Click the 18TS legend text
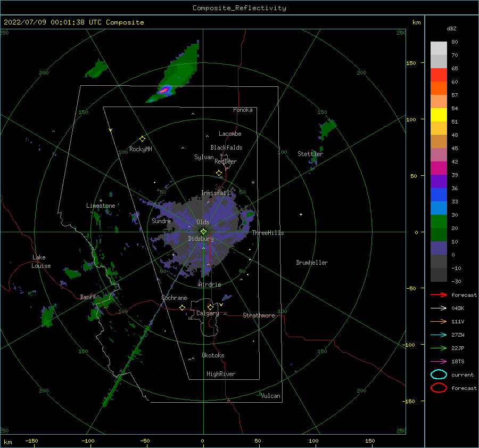479x448 pixels. (458, 362)
